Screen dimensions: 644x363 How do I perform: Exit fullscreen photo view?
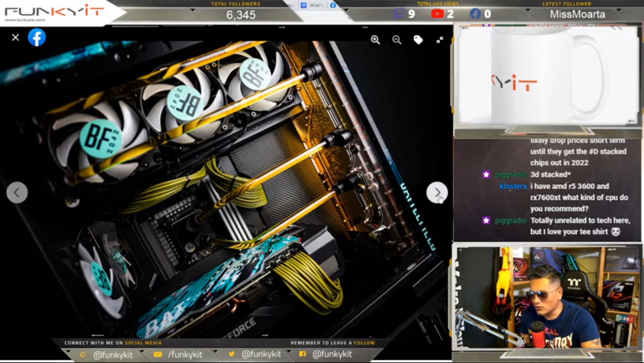coord(440,40)
